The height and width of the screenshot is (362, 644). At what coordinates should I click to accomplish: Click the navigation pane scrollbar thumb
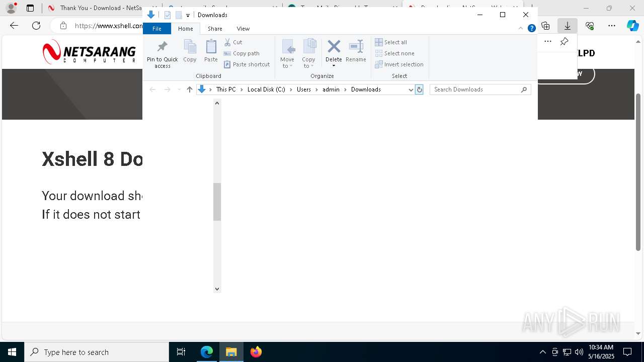217,202
